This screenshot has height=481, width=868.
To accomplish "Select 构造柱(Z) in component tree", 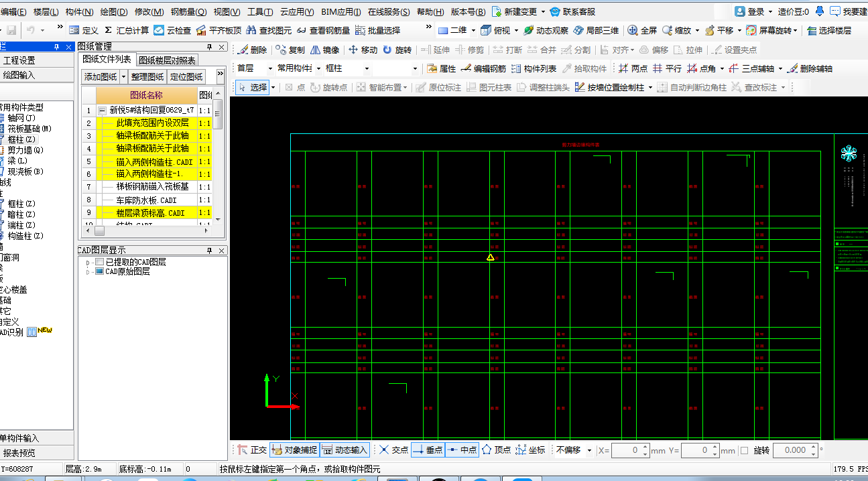I will point(24,236).
